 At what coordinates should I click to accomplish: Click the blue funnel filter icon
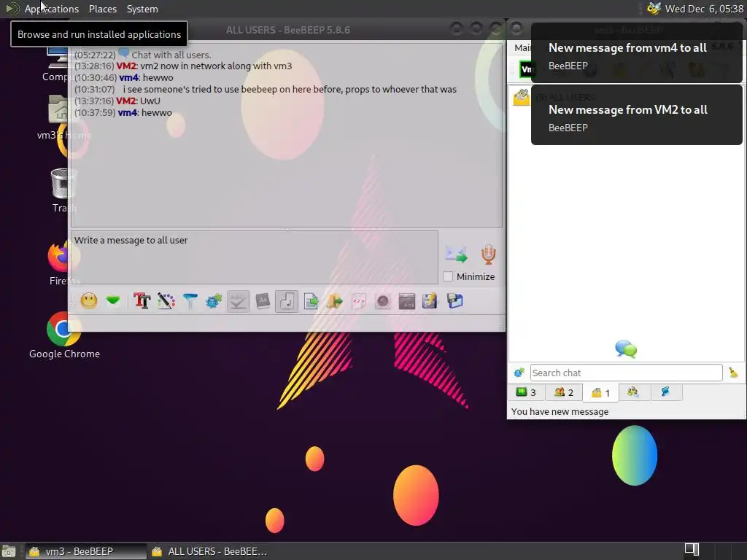pyautogui.click(x=190, y=301)
